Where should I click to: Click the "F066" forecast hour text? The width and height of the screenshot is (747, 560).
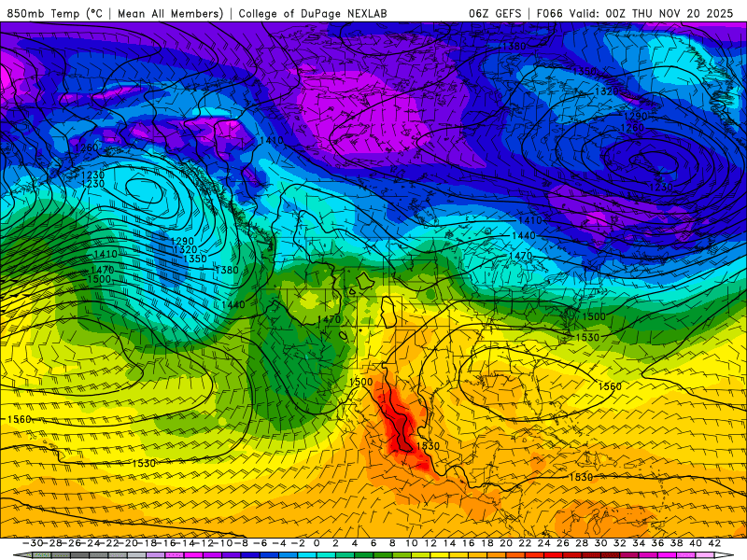tap(549, 13)
